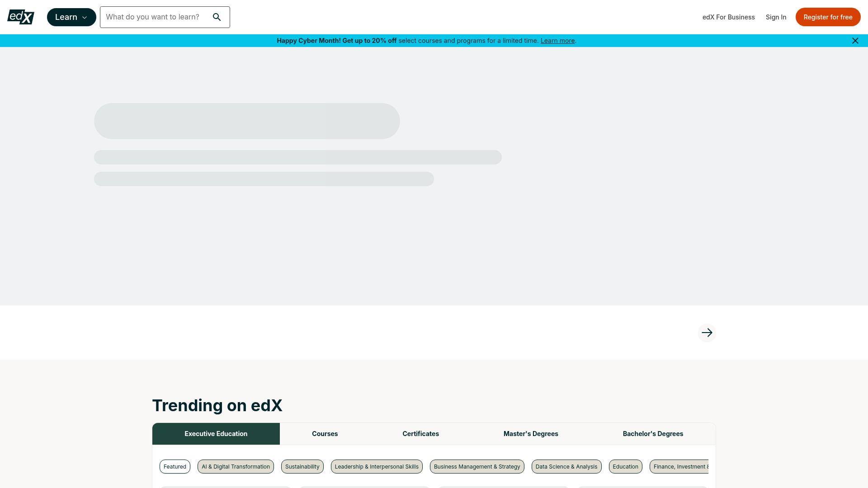Screen dimensions: 868x488
Task: Expand the Learn chevron
Action: 85,17
